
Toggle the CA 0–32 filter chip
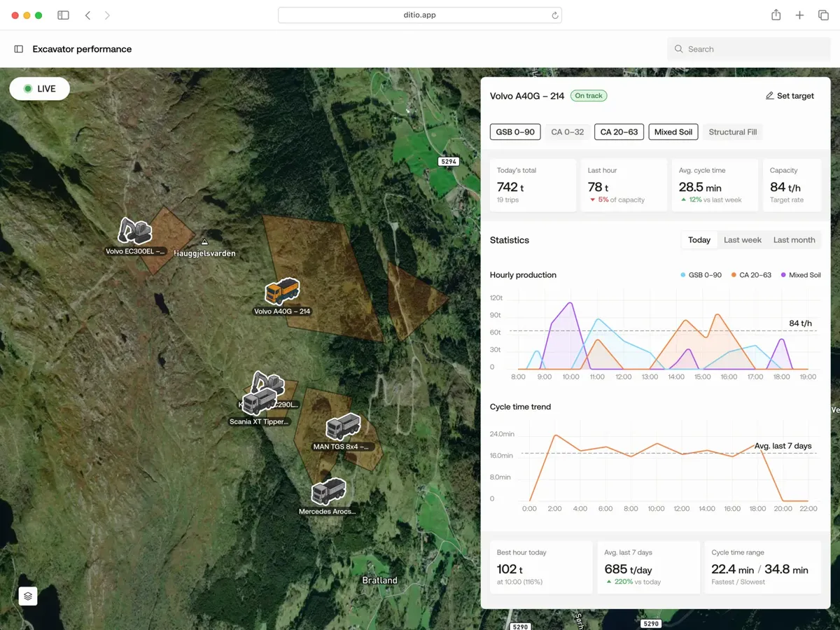coord(567,132)
